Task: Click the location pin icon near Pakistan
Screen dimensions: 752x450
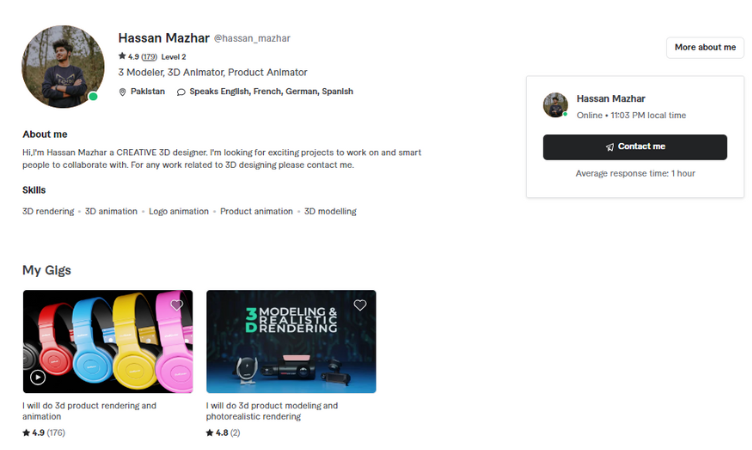Action: 122,92
